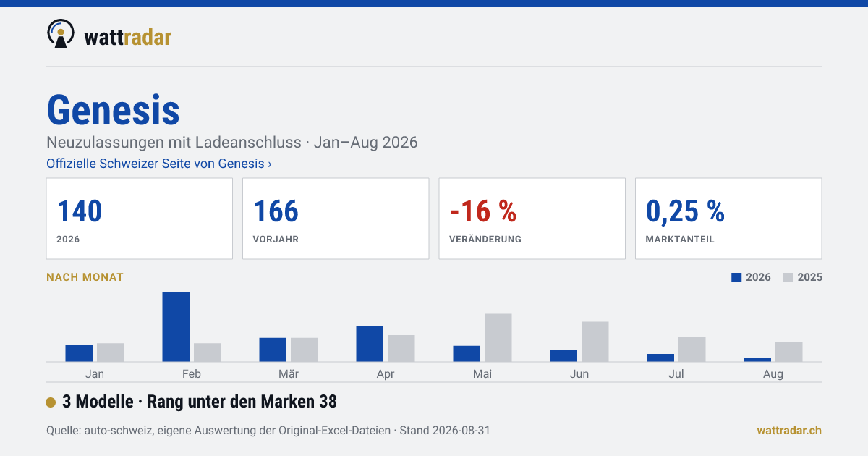Click the Quelle auto-schweiz source line
868x456 pixels.
(268, 431)
